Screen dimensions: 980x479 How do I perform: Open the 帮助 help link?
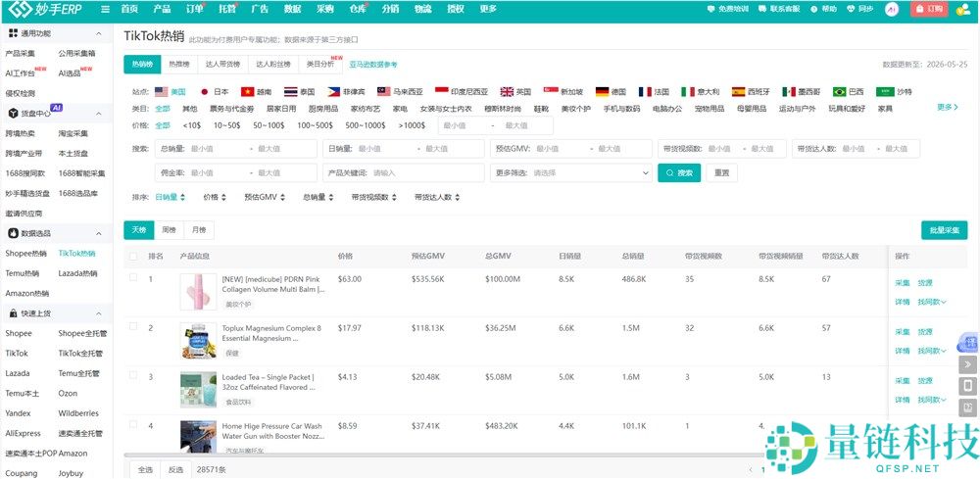823,10
